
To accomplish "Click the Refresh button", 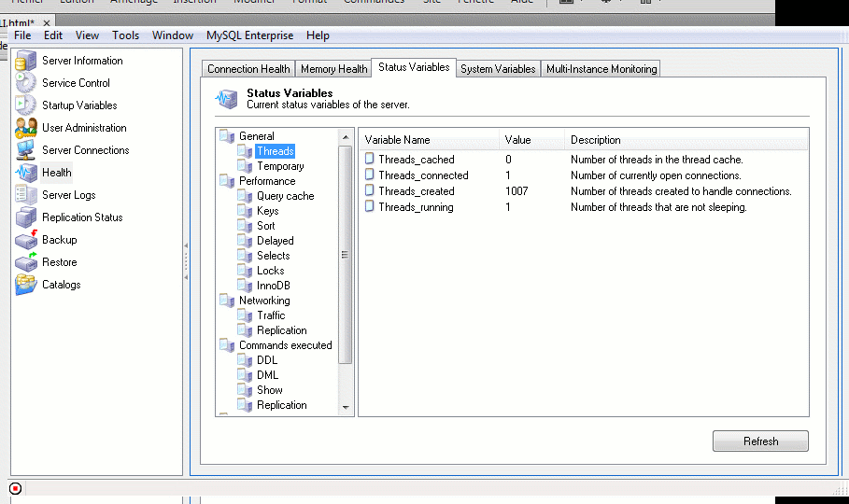I will click(760, 441).
